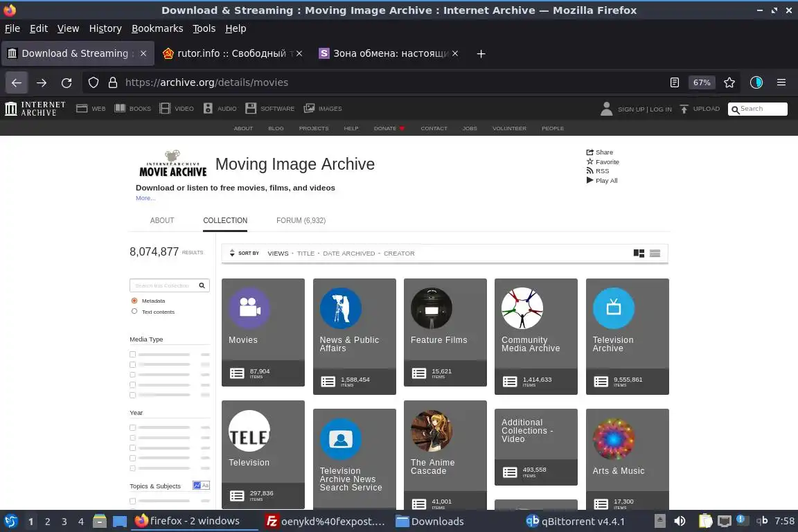
Task: Click the taskbar volume speaker icon
Action: click(680, 521)
